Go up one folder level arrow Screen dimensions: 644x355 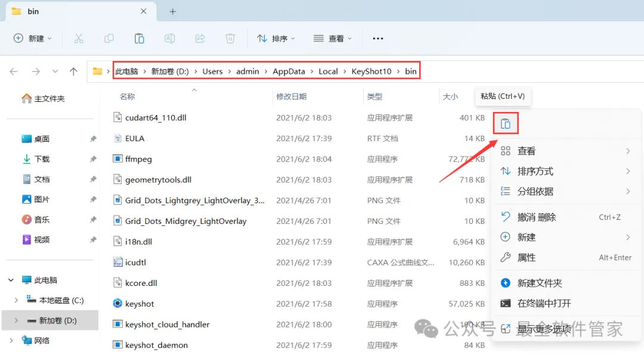coord(73,71)
